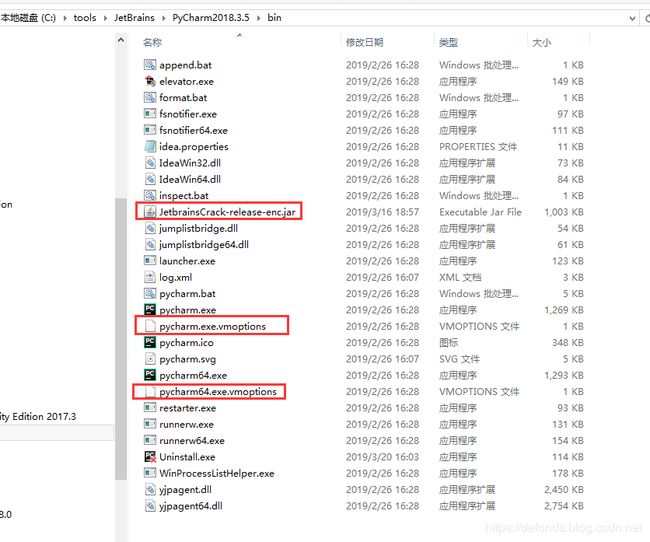Click the idea.properties file icon
The image size is (650, 542).
[150, 146]
